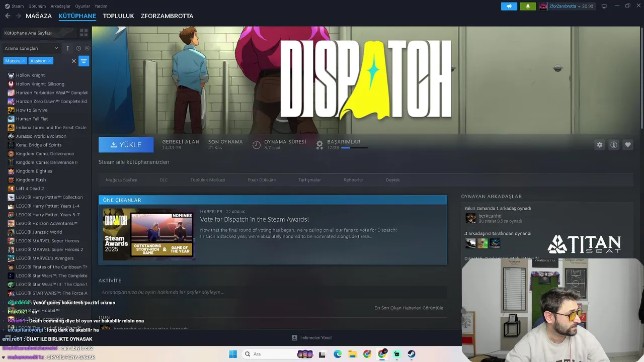Select the KÜTÜPHANE tab
Screen dimensions: 644x362
click(x=77, y=16)
